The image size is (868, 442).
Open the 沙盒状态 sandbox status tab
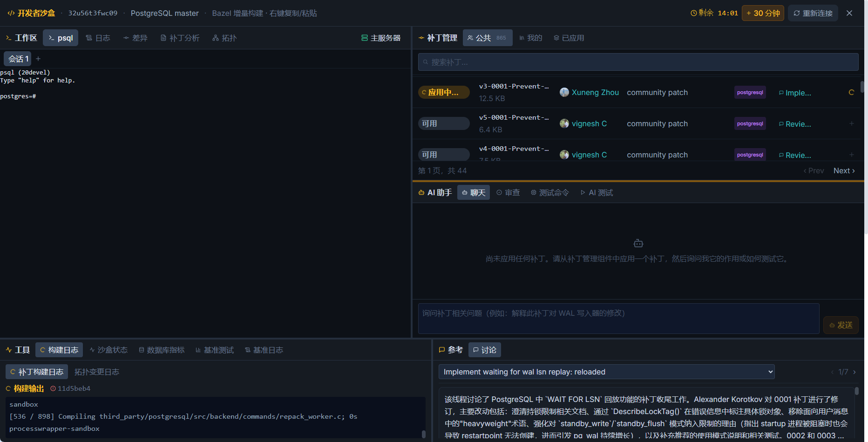[108, 350]
